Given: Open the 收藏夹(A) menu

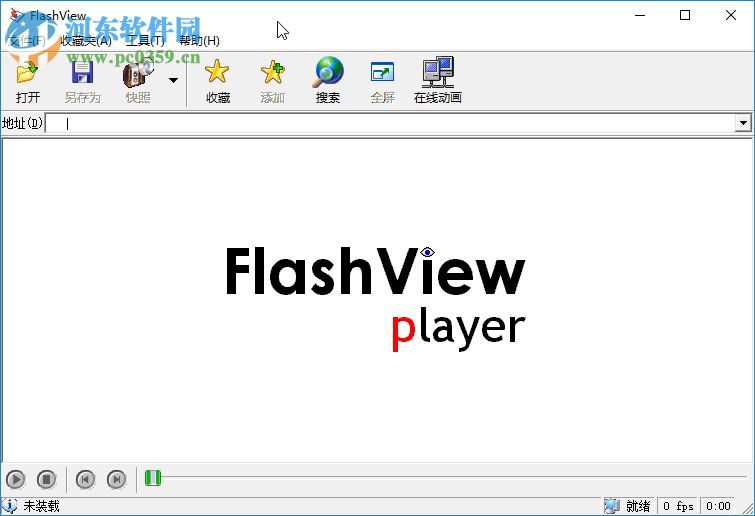Looking at the screenshot, I should (x=86, y=41).
